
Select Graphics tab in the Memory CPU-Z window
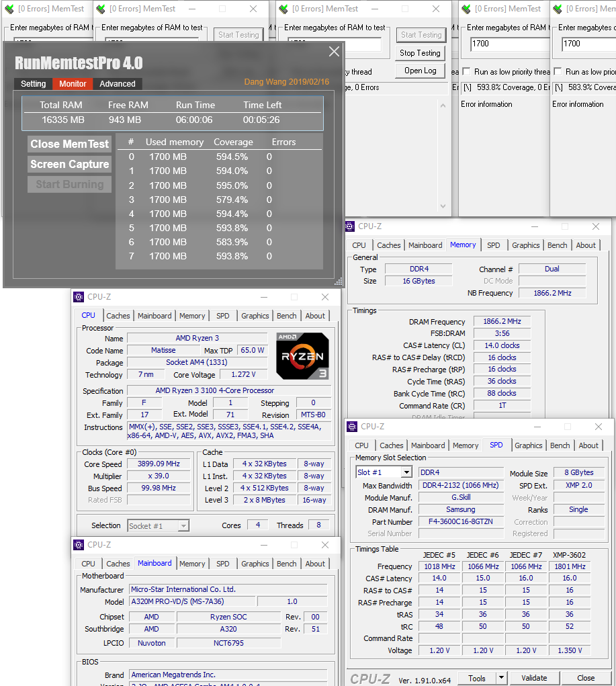(525, 245)
